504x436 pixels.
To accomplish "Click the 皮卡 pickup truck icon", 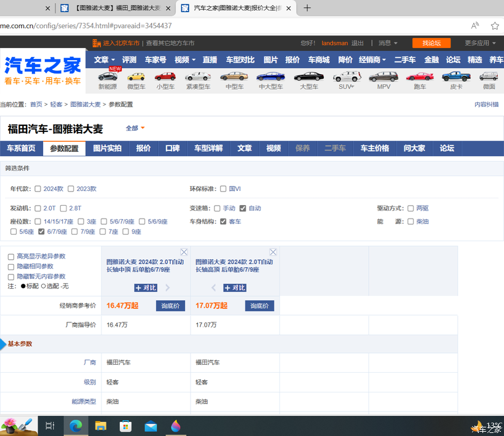I will [x=455, y=77].
